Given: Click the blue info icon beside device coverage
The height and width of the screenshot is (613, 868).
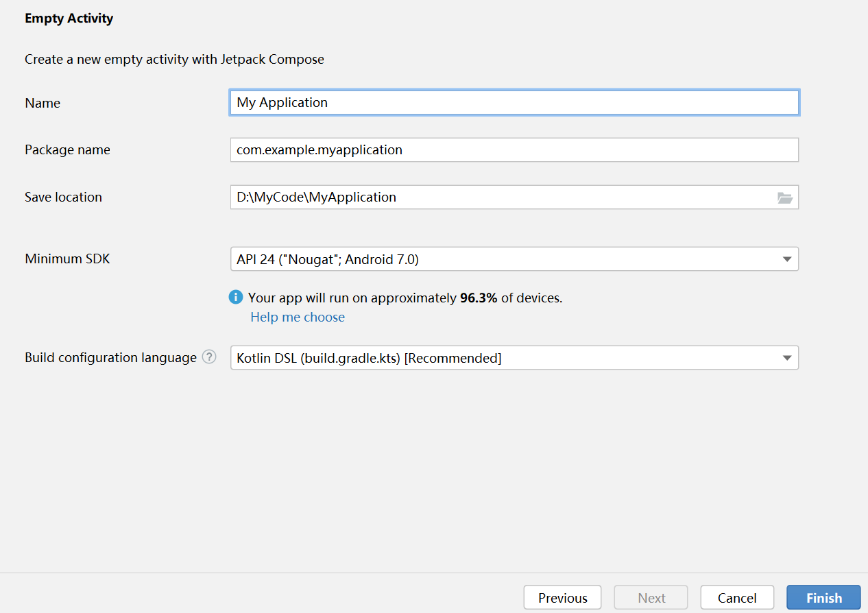Looking at the screenshot, I should click(x=235, y=298).
